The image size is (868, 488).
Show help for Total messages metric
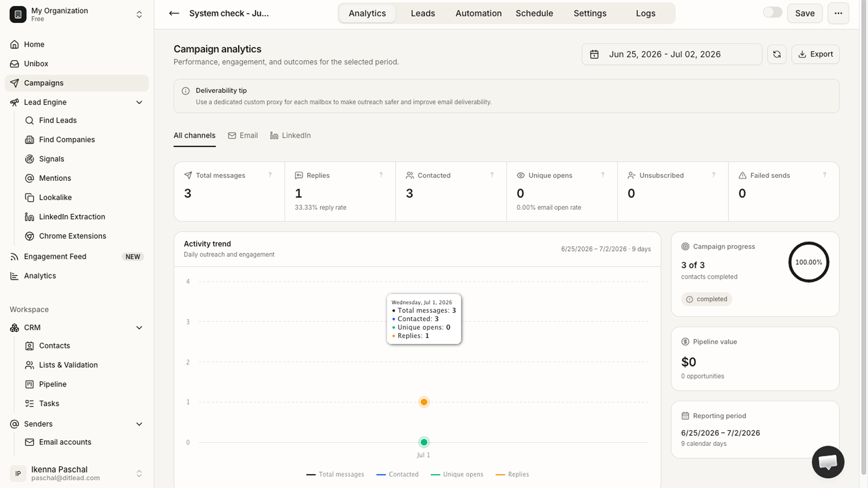[x=270, y=175]
